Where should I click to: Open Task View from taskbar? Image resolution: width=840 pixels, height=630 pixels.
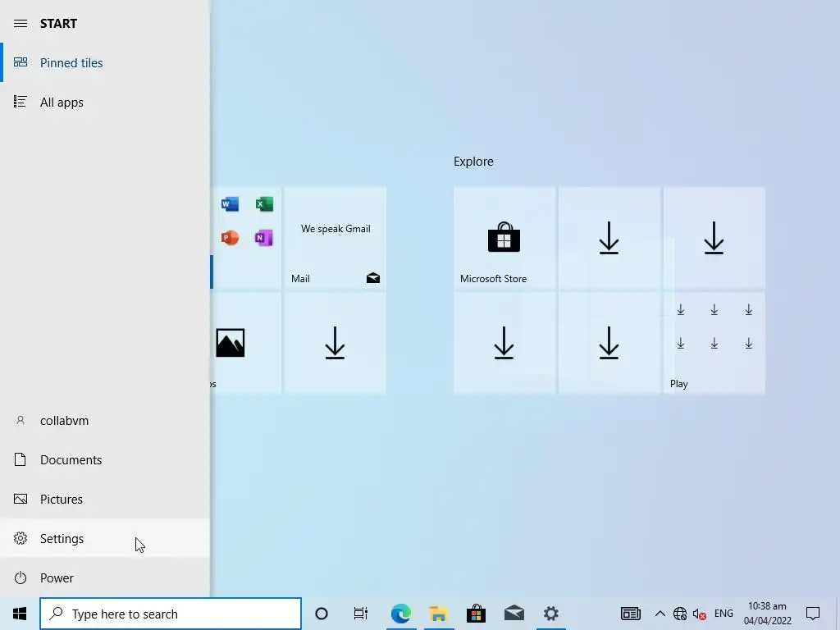[x=361, y=614]
